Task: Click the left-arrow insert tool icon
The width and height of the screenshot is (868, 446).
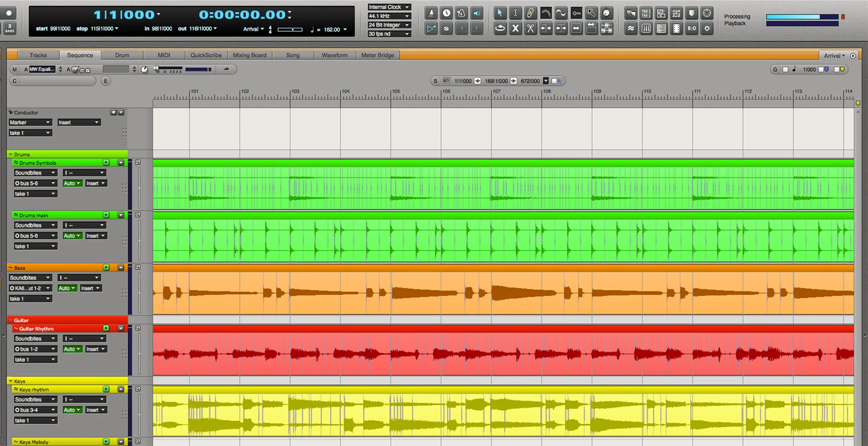Action: tap(576, 13)
